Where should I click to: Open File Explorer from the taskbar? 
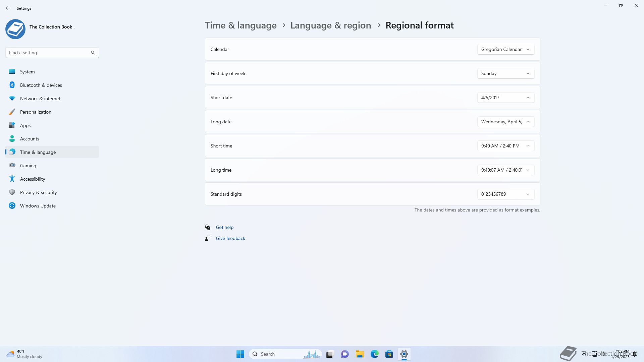coord(360,354)
